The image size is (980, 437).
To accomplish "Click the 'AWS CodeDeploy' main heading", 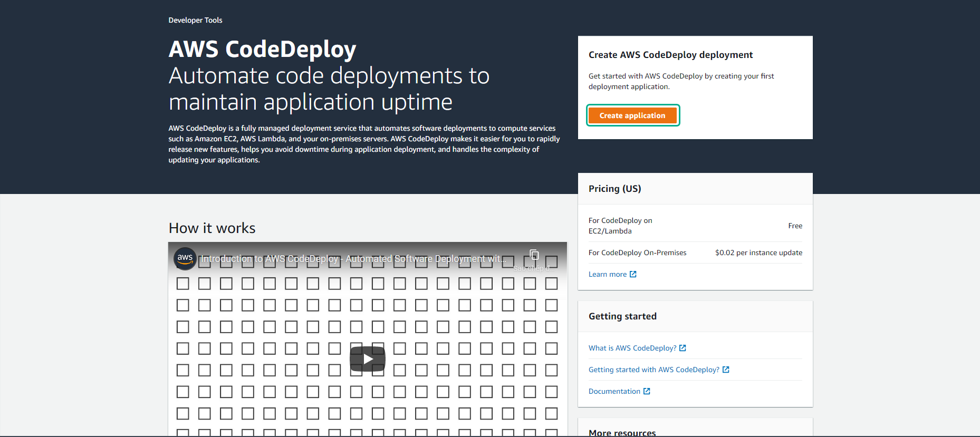I will click(262, 49).
